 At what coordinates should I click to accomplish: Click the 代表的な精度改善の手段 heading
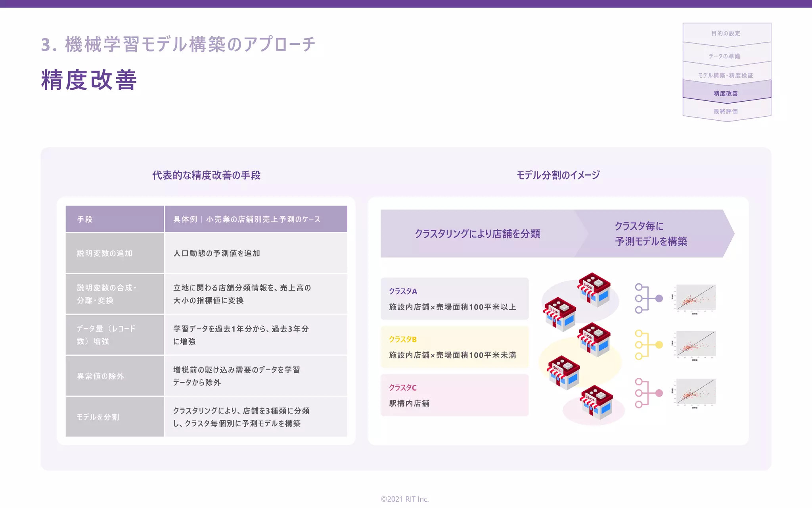206,175
